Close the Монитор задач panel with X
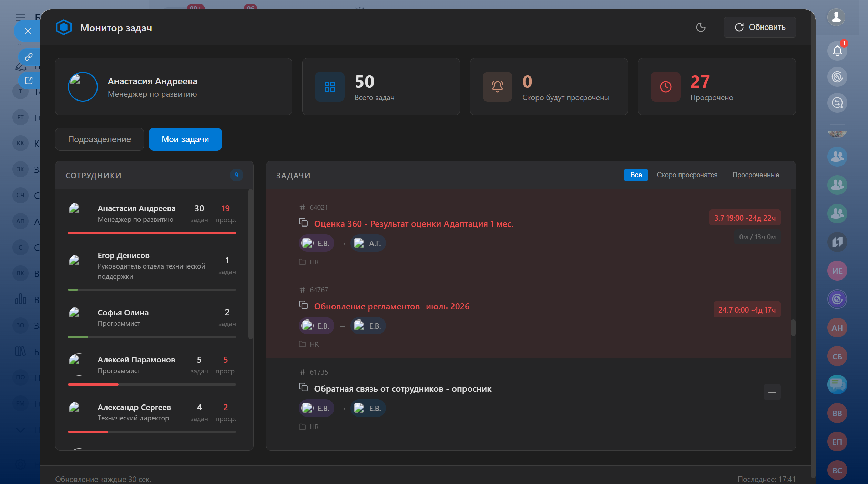The image size is (868, 484). 28,31
